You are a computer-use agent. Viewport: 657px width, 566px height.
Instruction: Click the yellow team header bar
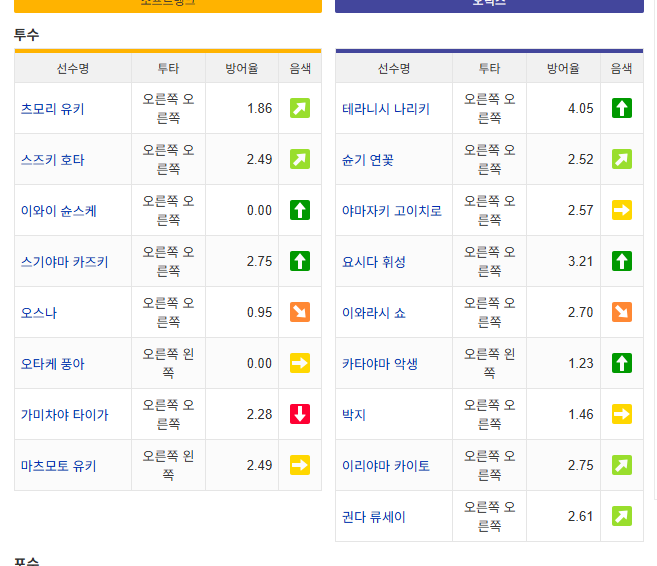pyautogui.click(x=168, y=6)
